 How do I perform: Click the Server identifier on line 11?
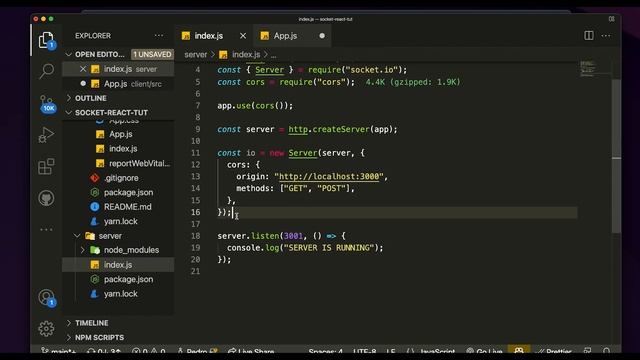coord(303,153)
